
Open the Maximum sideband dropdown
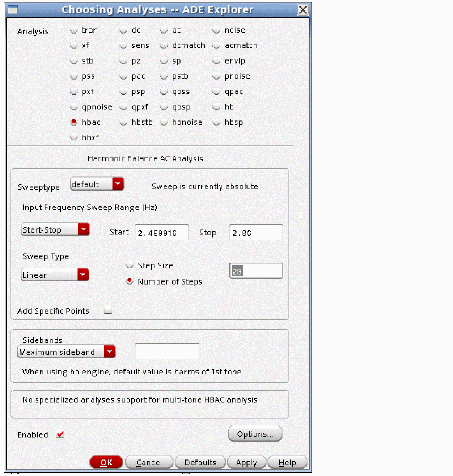point(67,352)
